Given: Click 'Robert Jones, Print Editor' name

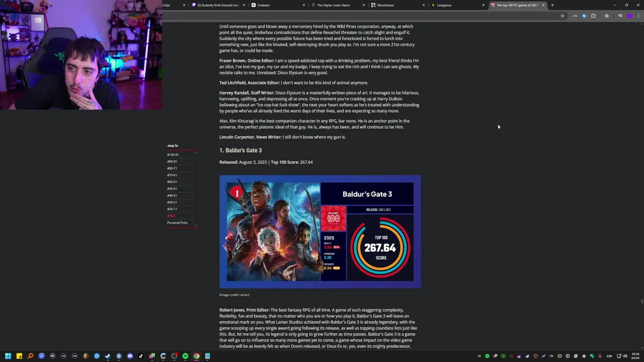Looking at the screenshot, I should 245,310.
